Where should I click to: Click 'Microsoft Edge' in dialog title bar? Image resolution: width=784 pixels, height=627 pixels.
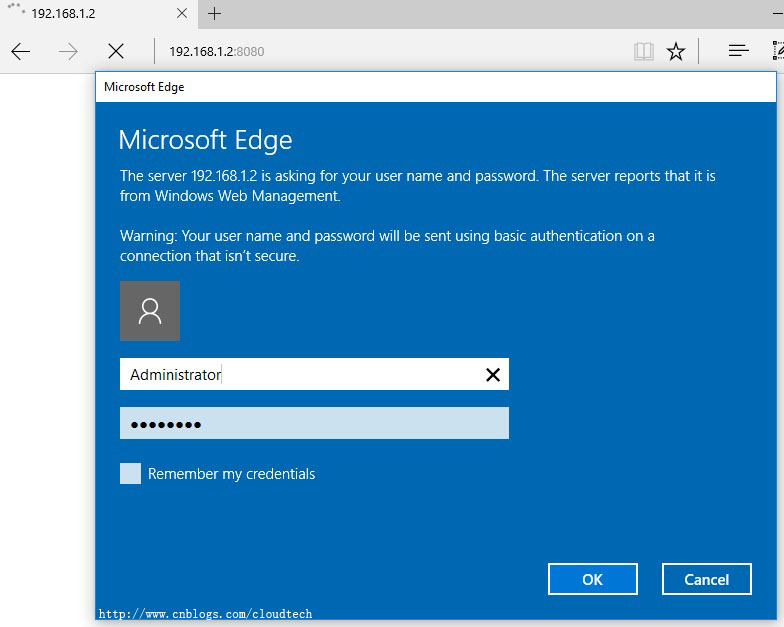144,87
